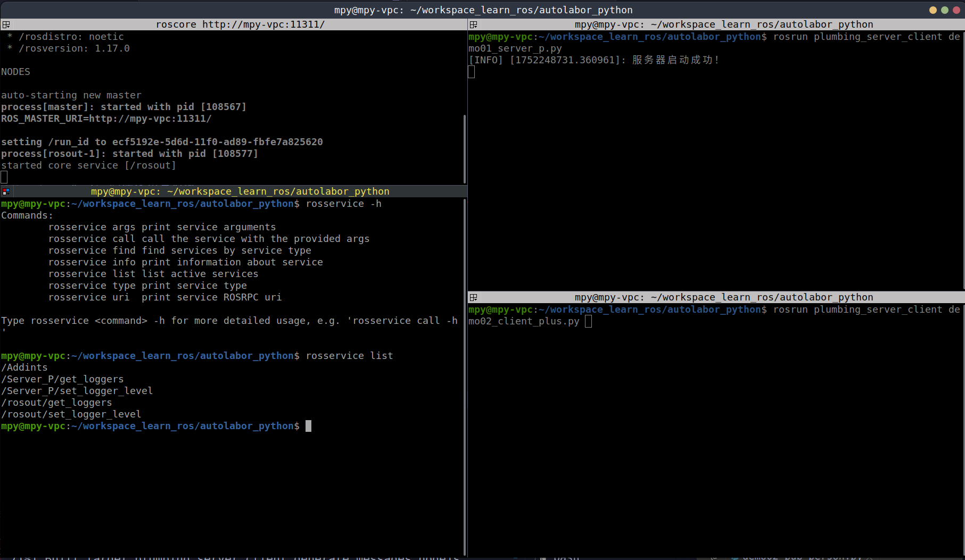Image resolution: width=965 pixels, height=560 pixels.
Task: Click the scrollbar of the rosservice terminal pane
Action: click(465, 372)
